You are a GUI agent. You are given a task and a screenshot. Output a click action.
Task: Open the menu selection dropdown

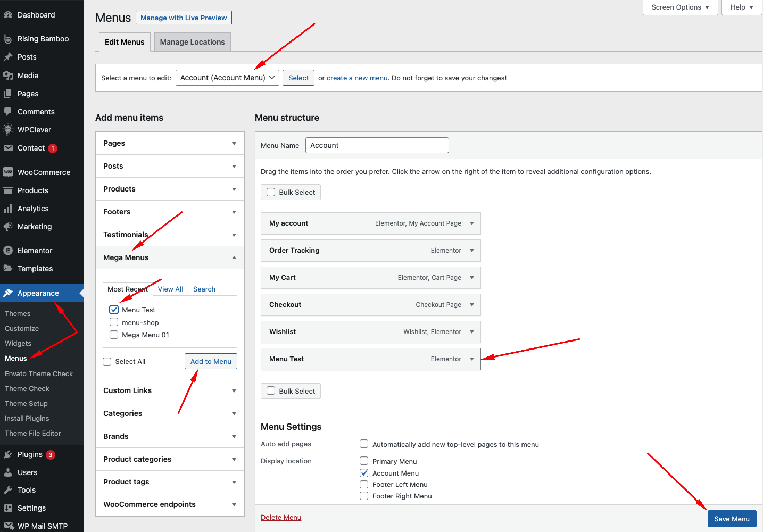point(227,78)
